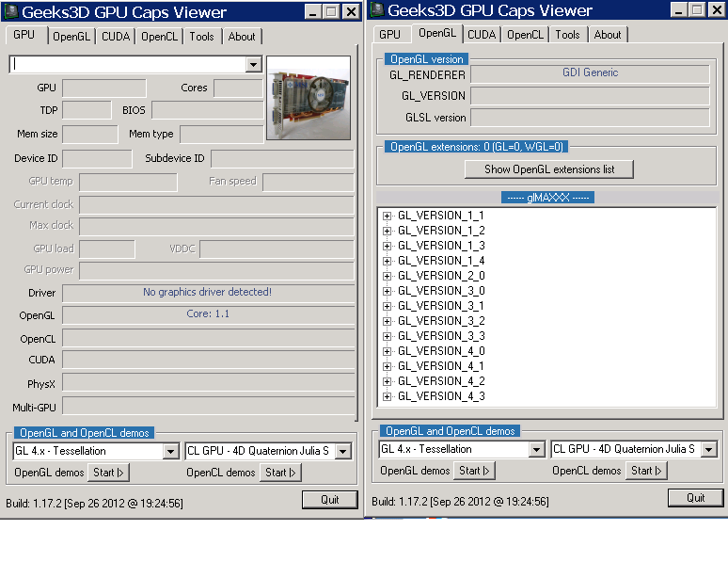Screen dimensions: 728x578
Task: Expand the GL_VERSION_1_4 tree node
Action: click(387, 261)
